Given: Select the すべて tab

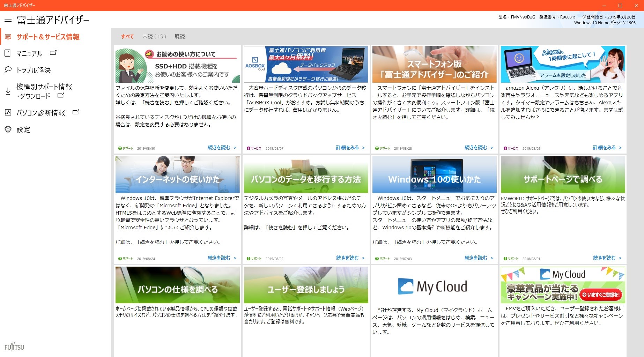Looking at the screenshot, I should tap(127, 36).
